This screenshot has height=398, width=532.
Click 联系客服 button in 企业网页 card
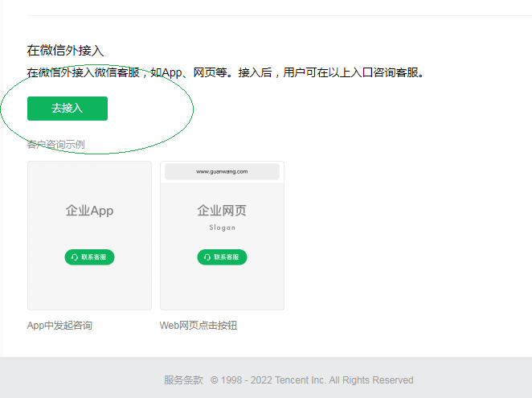[x=223, y=257]
